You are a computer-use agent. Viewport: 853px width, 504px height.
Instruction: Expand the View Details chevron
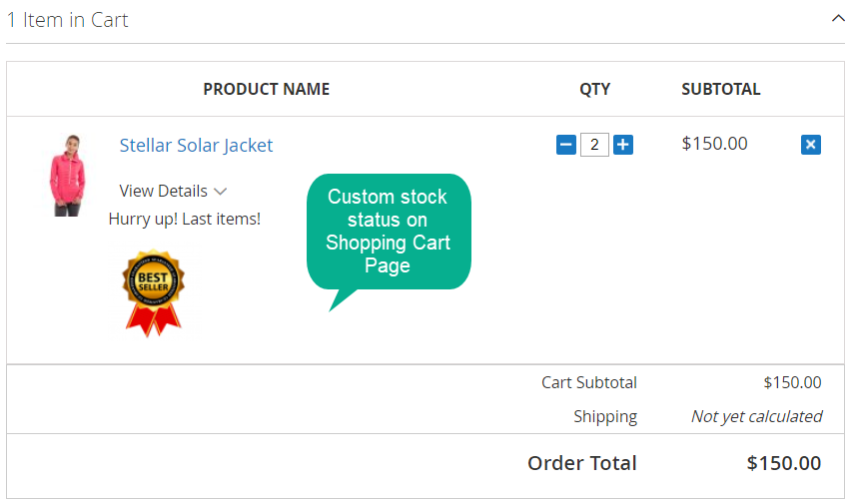(220, 192)
